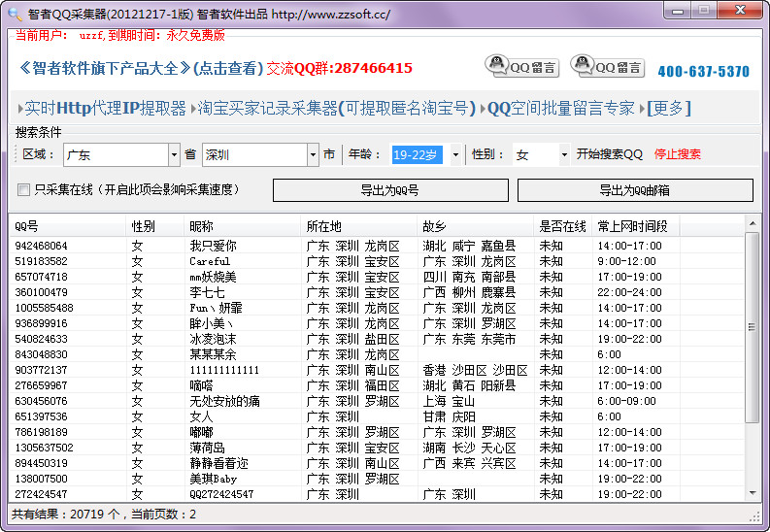Image resolution: width=770 pixels, height=532 pixels.
Task: Select row with QQ 1305637502
Action: [376, 448]
